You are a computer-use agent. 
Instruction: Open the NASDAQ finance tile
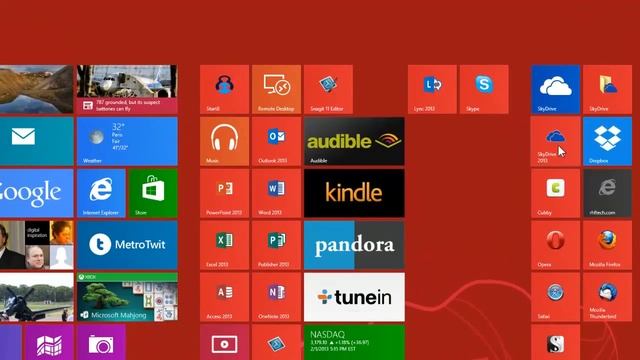(354, 342)
